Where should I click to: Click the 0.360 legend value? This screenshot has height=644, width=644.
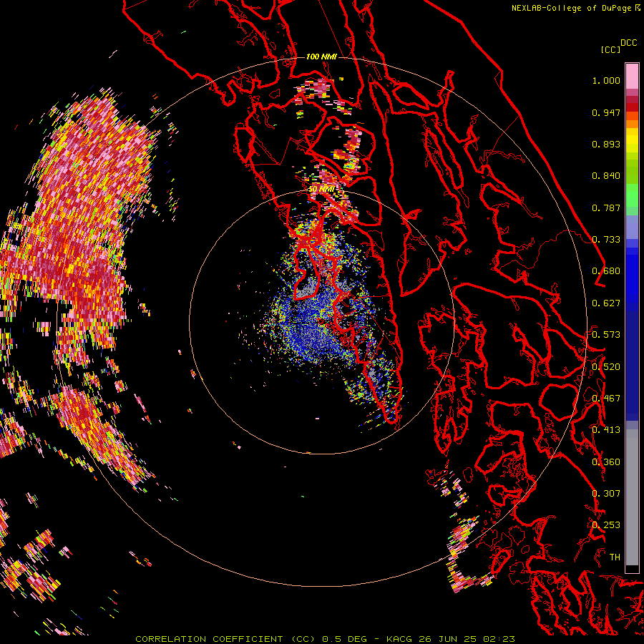(x=606, y=462)
